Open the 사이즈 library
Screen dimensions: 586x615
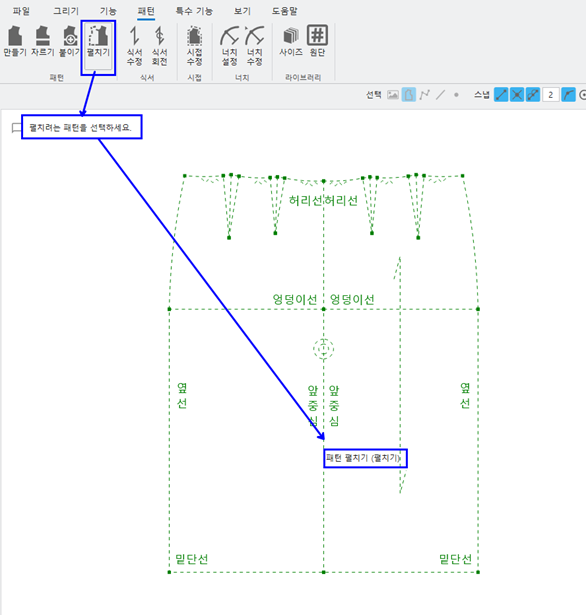coord(291,41)
